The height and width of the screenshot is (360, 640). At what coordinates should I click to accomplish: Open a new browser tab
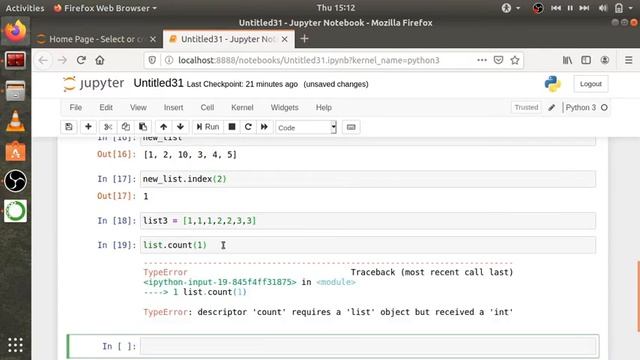[x=304, y=39]
